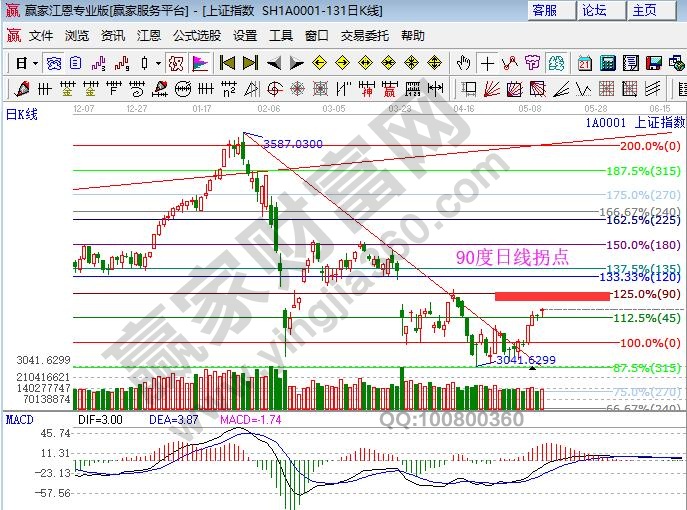The width and height of the screenshot is (687, 510).
Task: Click the flag chart icon
Action: click(199, 62)
